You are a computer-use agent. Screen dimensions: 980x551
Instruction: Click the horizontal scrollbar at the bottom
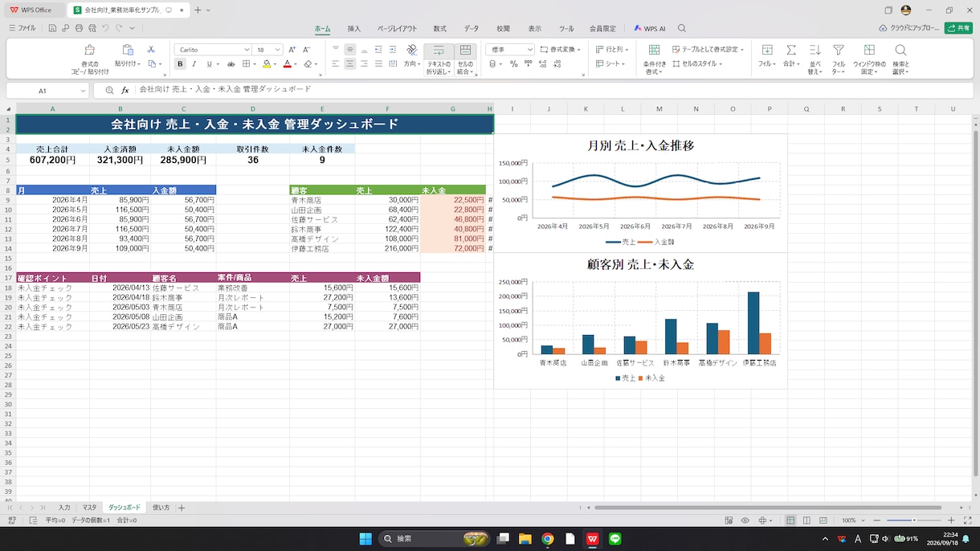click(x=767, y=508)
